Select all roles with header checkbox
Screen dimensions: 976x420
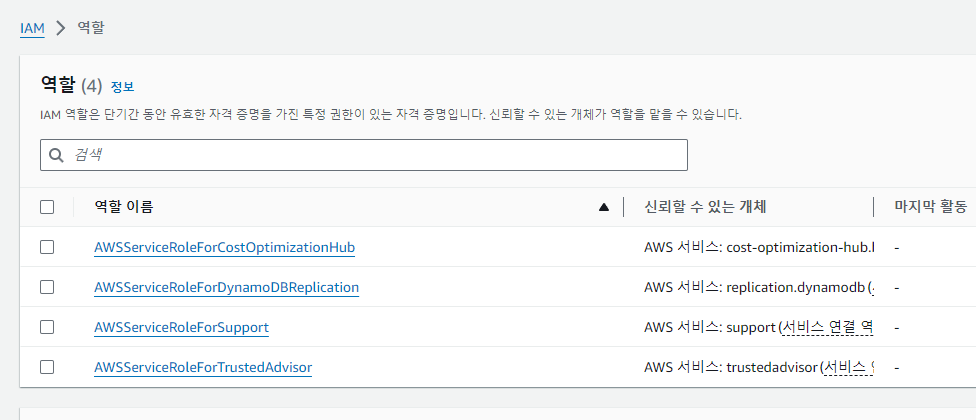[47, 207]
